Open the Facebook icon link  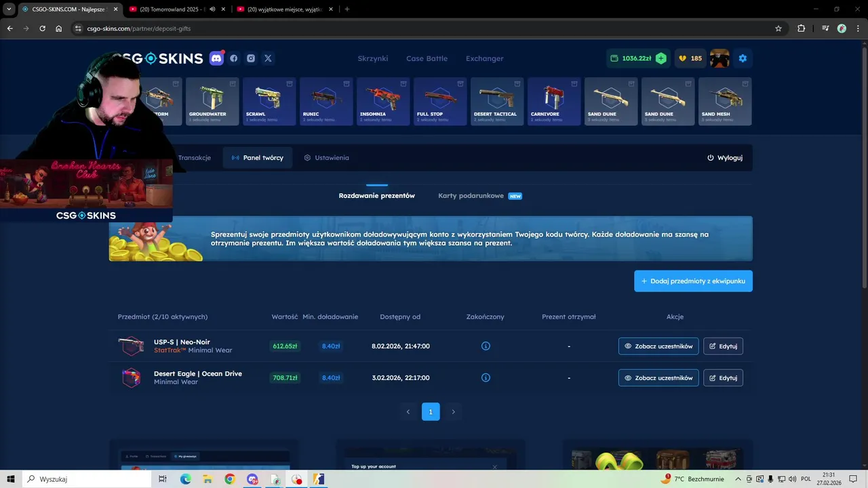234,58
